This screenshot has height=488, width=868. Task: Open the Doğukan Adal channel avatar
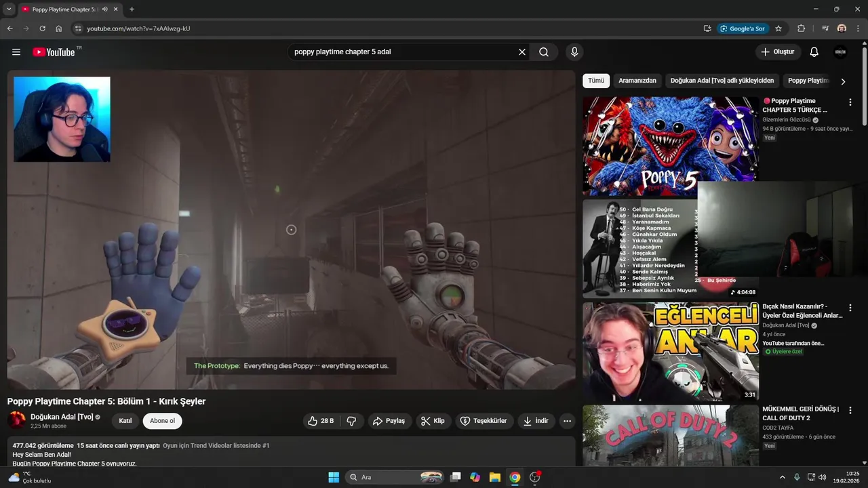pos(17,421)
